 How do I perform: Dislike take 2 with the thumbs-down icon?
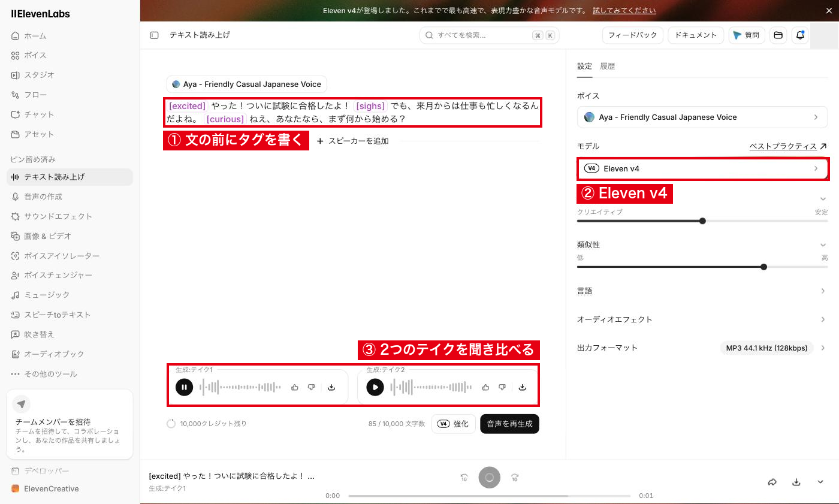pyautogui.click(x=502, y=387)
